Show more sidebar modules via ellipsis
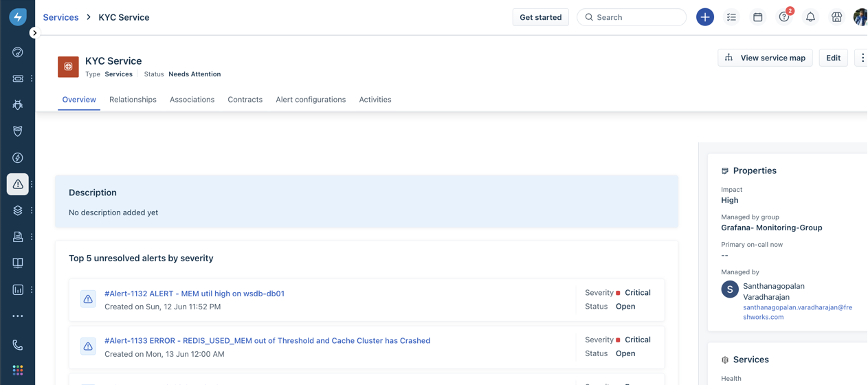This screenshot has width=868, height=385. (18, 316)
